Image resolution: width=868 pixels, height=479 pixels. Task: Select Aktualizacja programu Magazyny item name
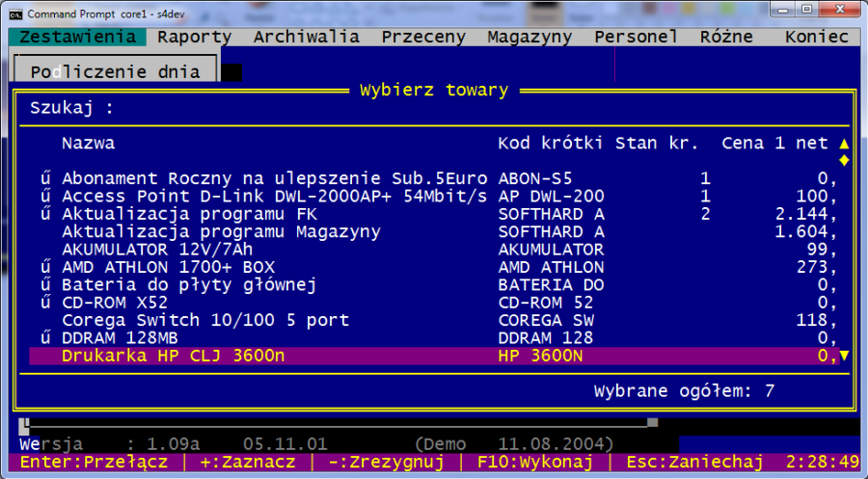[221, 231]
